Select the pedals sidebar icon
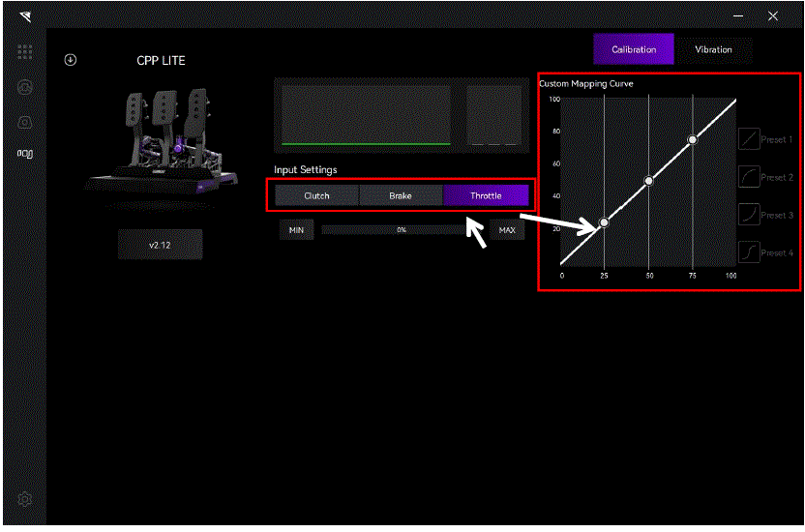Image resolution: width=805 pixels, height=532 pixels. 24,154
